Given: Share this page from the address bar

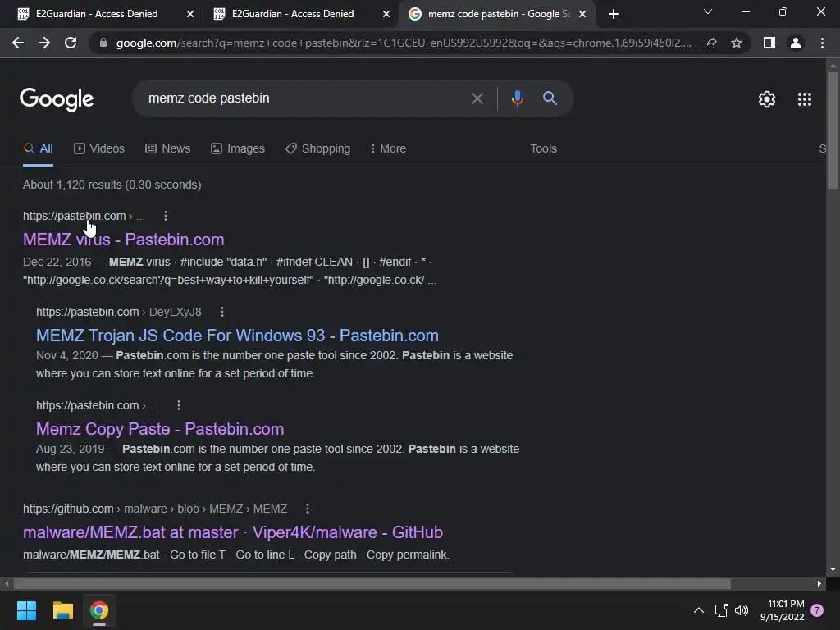Looking at the screenshot, I should 710,43.
